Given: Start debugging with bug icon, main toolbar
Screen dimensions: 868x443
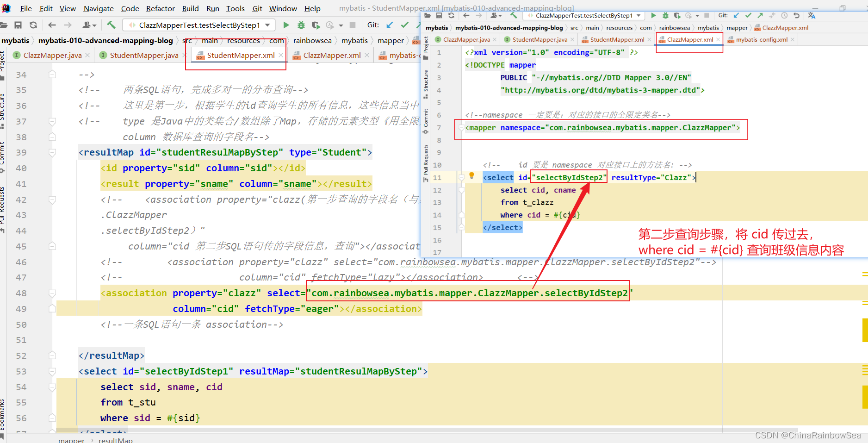Looking at the screenshot, I should (x=301, y=25).
